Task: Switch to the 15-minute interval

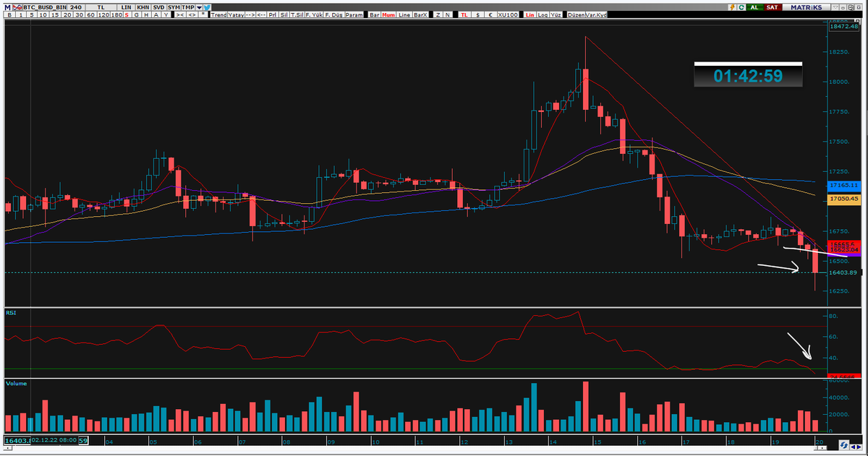Action: tap(55, 15)
